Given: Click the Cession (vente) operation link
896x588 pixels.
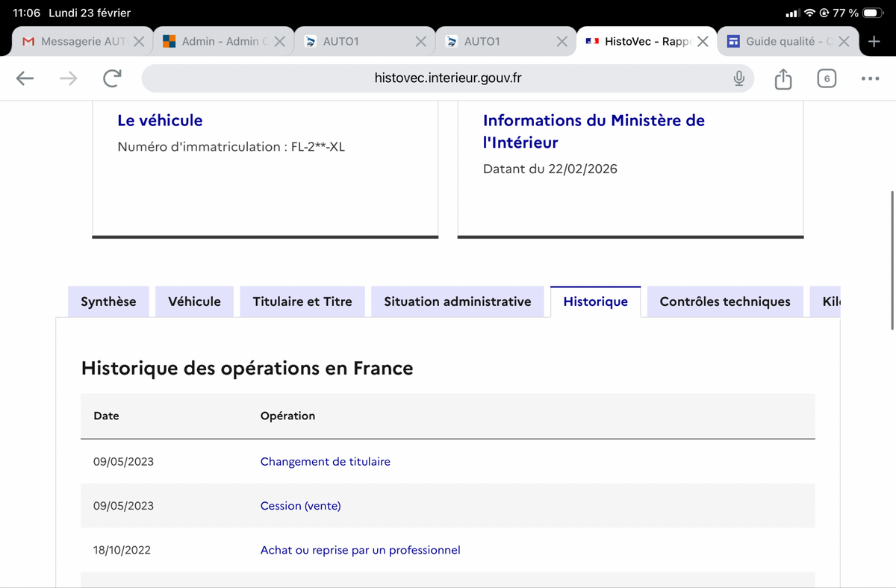Looking at the screenshot, I should coord(300,505).
